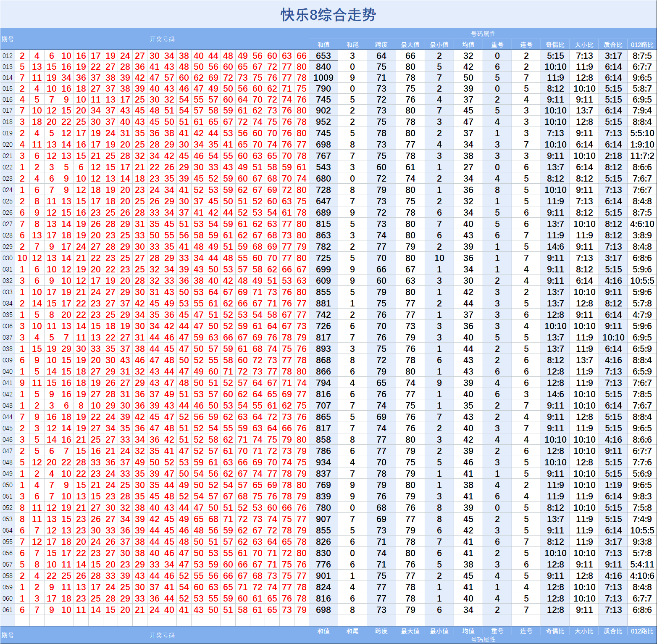
Task: Click the 号码属性 label in the bottom footer
Action: coord(483,639)
